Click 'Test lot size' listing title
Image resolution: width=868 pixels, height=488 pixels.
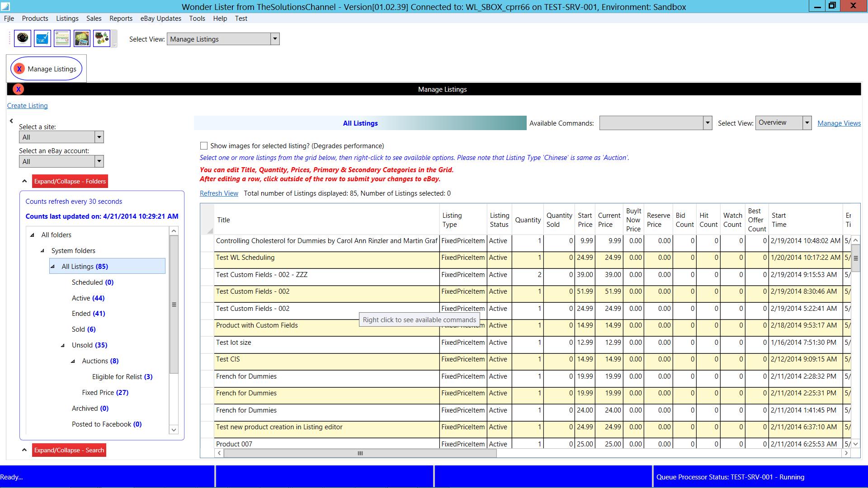(233, 343)
